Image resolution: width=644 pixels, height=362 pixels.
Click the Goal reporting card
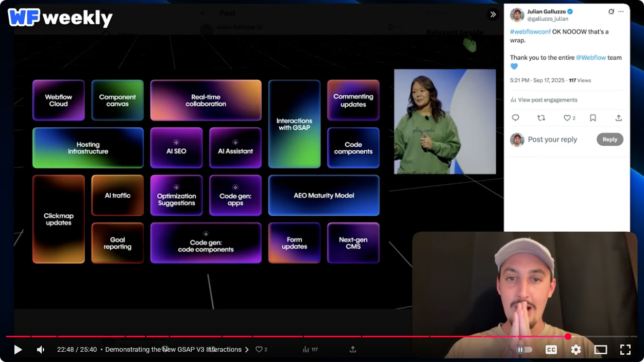pos(117,243)
